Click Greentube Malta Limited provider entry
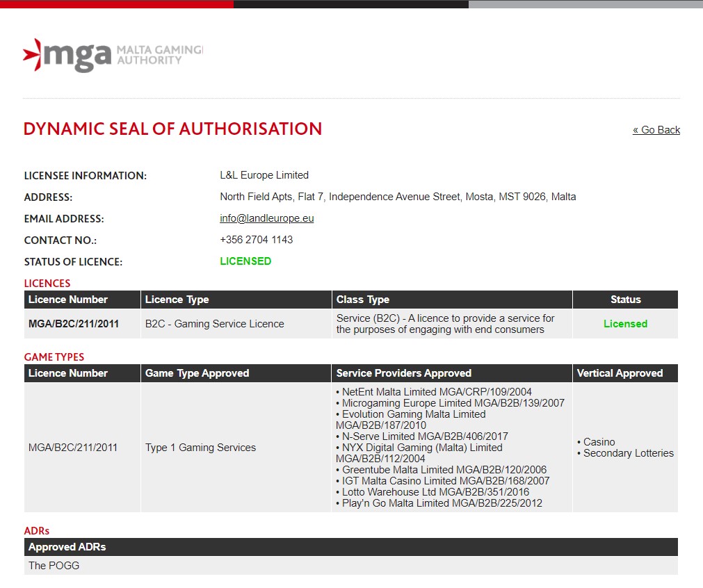The height and width of the screenshot is (588, 703). point(441,470)
